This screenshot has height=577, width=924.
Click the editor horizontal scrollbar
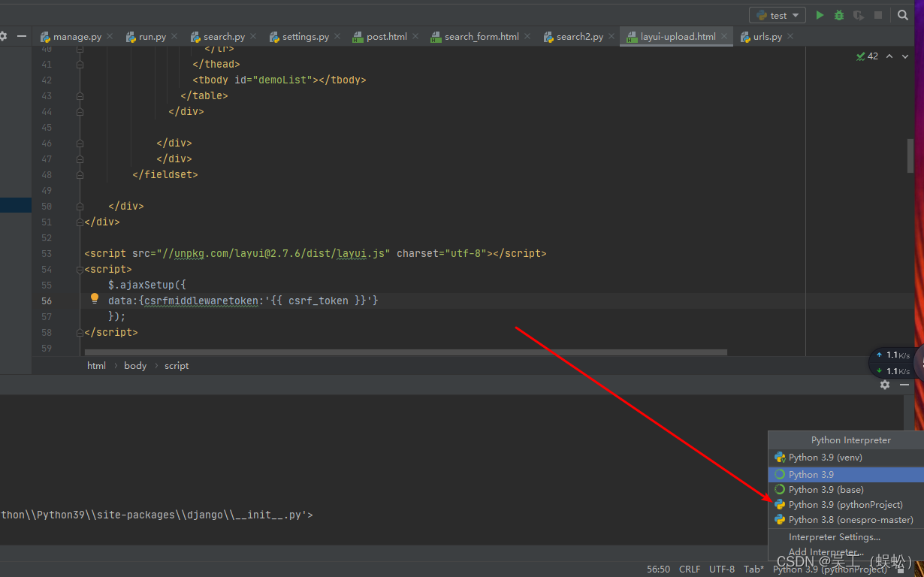click(406, 352)
